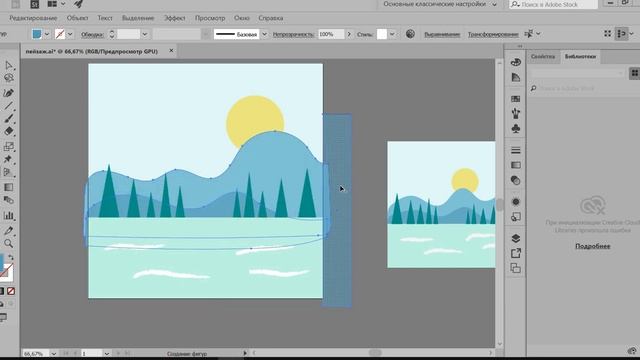Click the Подробнее link in Libraries
Viewport: 640px width, 360px height.
click(x=593, y=246)
